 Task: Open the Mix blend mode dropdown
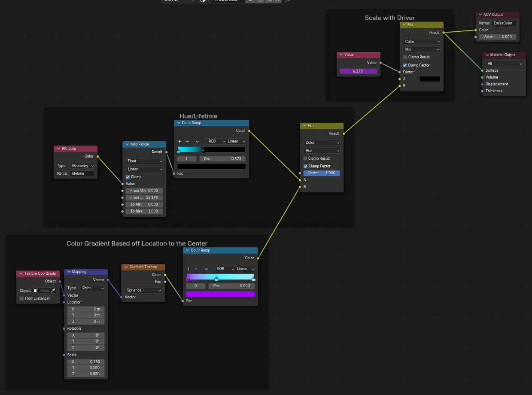click(x=422, y=49)
